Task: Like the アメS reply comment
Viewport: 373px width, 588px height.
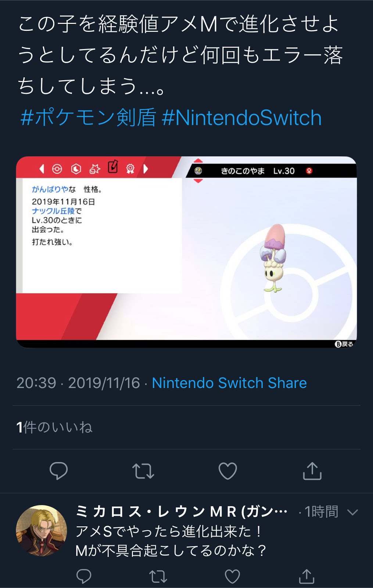Action: 232,576
